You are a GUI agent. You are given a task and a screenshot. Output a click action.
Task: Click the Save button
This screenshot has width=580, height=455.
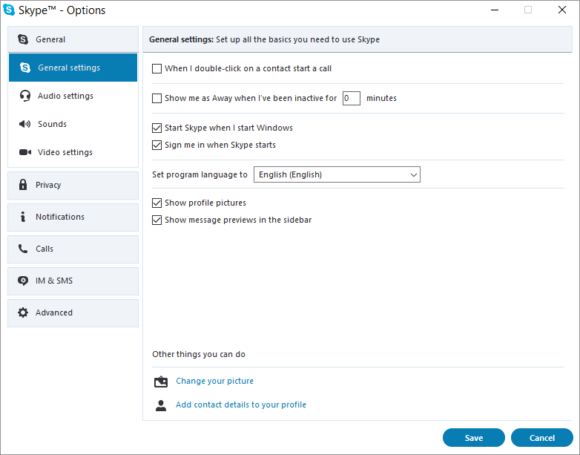[x=474, y=438]
